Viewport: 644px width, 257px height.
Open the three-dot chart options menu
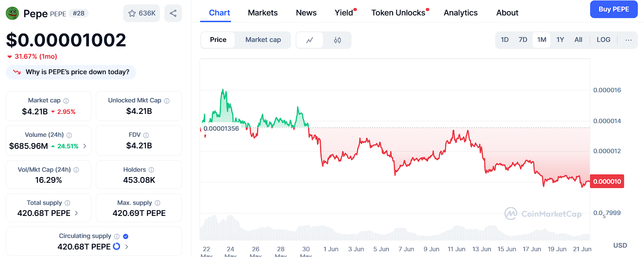click(x=629, y=40)
